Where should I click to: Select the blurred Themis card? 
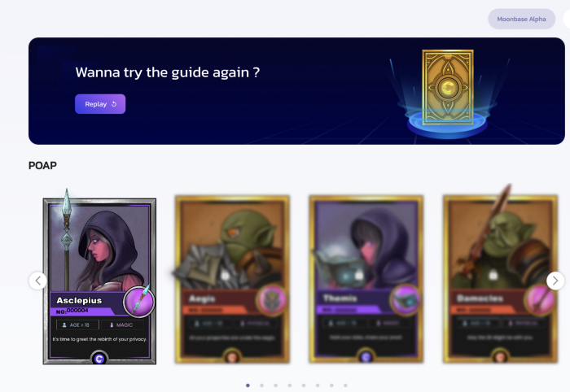coord(366,280)
